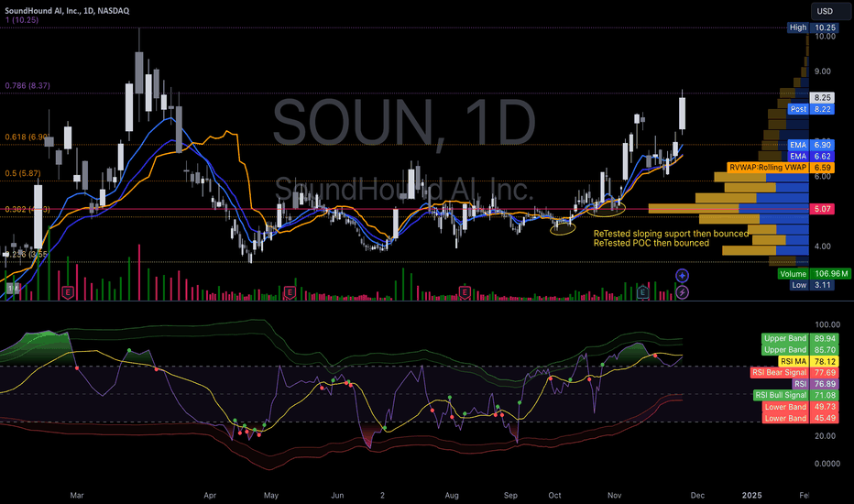This screenshot has width=854, height=504.
Task: Click 'ReTested POC then bounced' annotation
Action: tap(651, 243)
